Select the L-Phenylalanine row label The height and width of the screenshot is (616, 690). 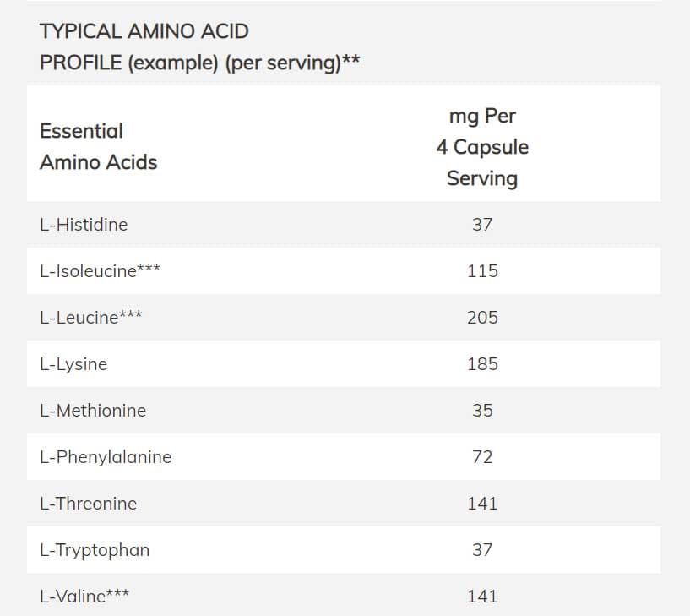coord(106,457)
